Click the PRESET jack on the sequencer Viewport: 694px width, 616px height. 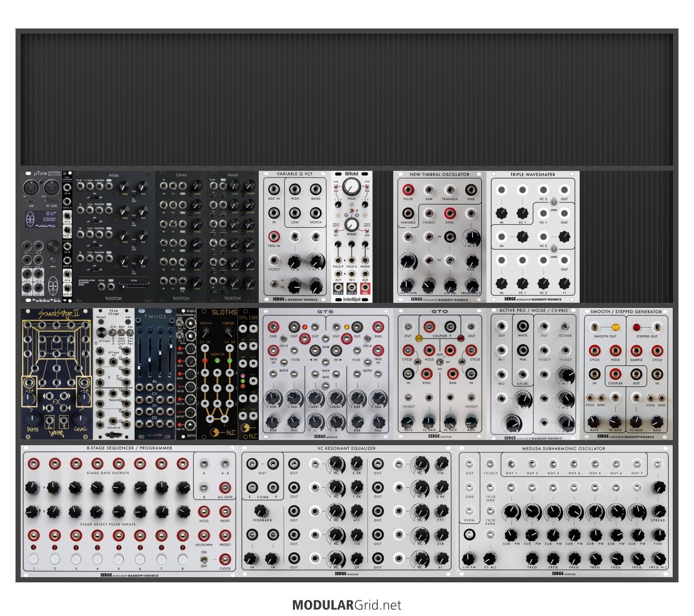[225, 535]
